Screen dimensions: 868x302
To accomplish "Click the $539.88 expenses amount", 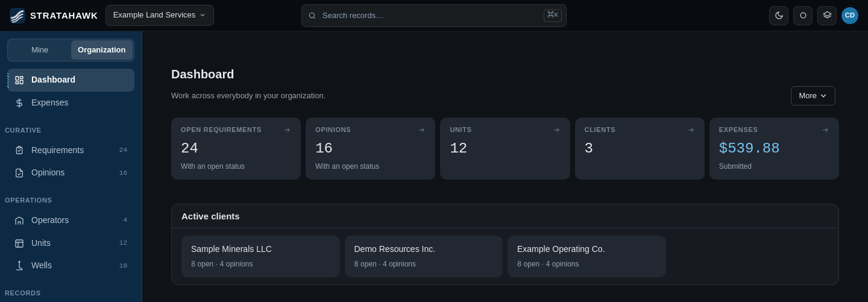I will pos(749,148).
